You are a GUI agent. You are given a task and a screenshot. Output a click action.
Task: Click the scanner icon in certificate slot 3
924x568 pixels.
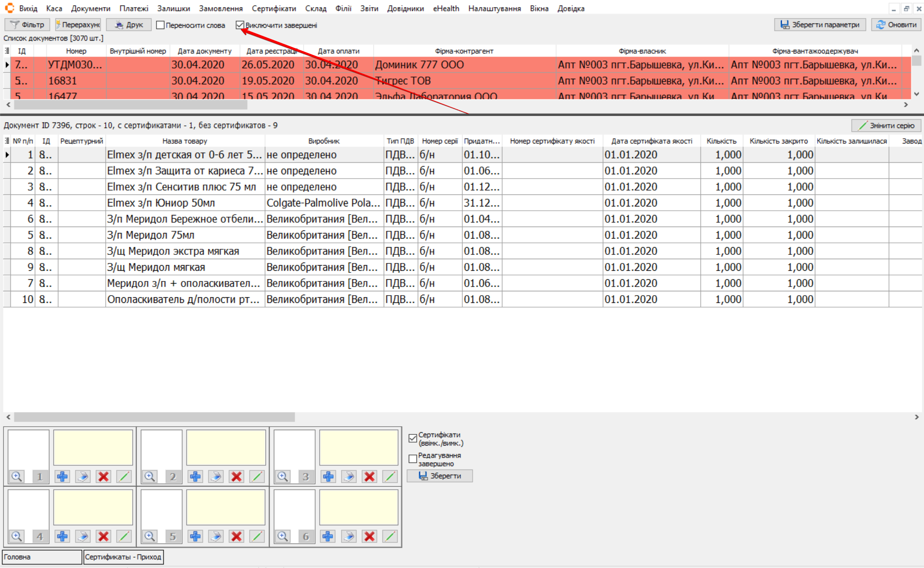pos(349,476)
